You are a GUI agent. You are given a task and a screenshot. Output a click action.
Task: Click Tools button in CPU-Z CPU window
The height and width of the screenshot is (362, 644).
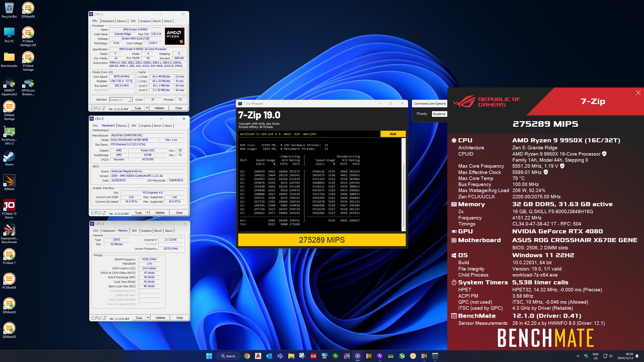pos(138,108)
